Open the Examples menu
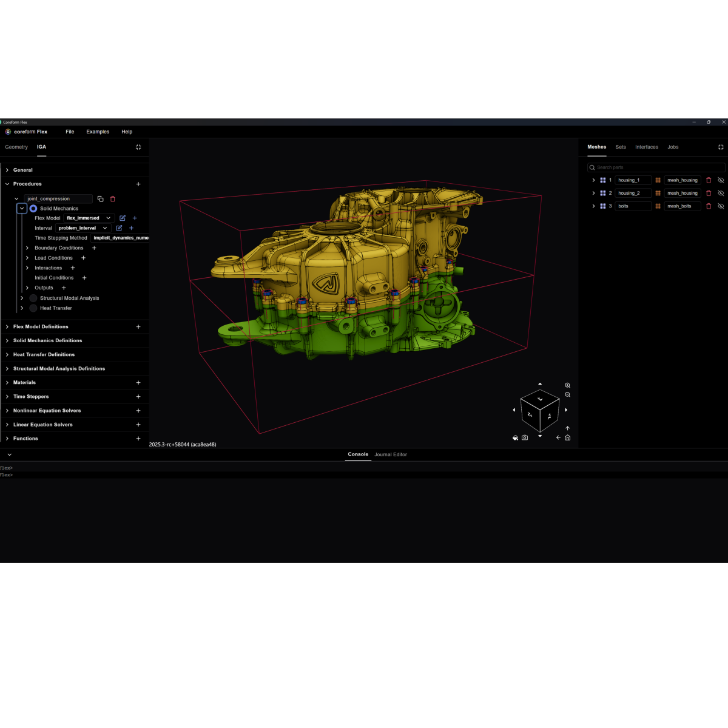This screenshot has height=728, width=728. coord(98,132)
